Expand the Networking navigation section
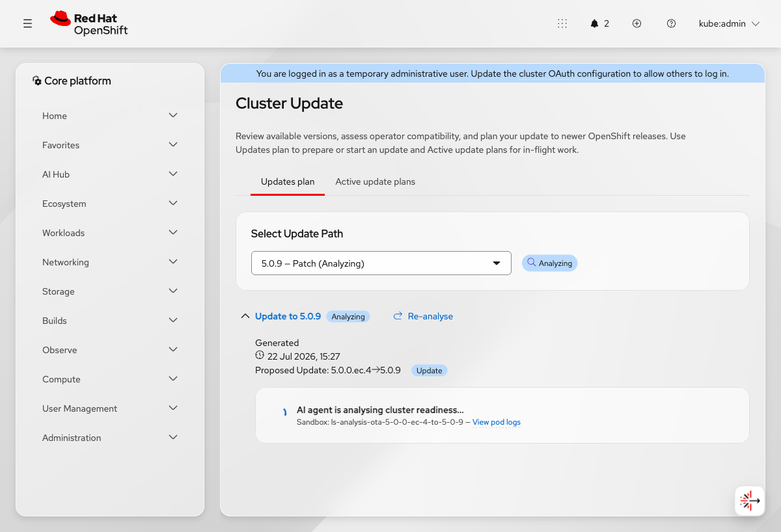The height and width of the screenshot is (532, 781). click(x=110, y=262)
